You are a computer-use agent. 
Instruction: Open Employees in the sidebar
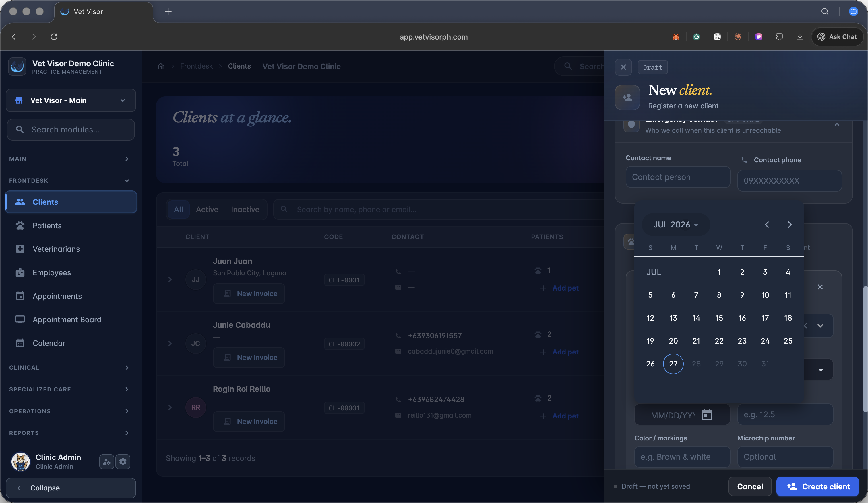pyautogui.click(x=71, y=272)
